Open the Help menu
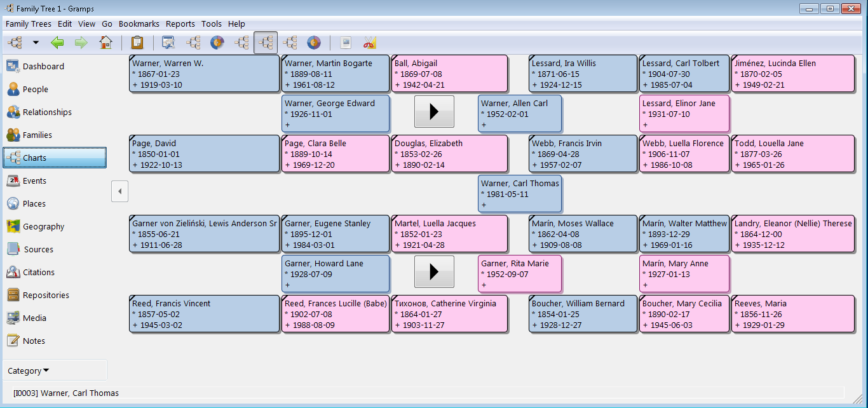This screenshot has height=408, width=868. click(236, 24)
